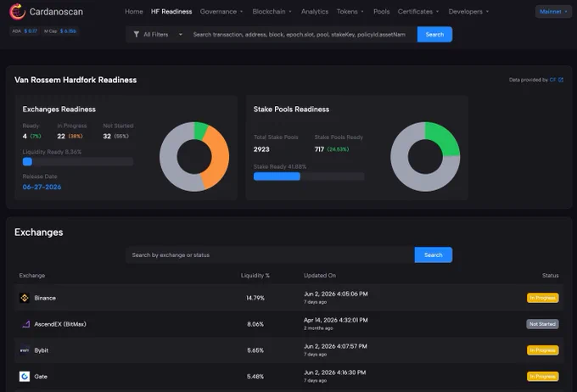
Task: Click the M Cap value badge
Action: [x=60, y=31]
